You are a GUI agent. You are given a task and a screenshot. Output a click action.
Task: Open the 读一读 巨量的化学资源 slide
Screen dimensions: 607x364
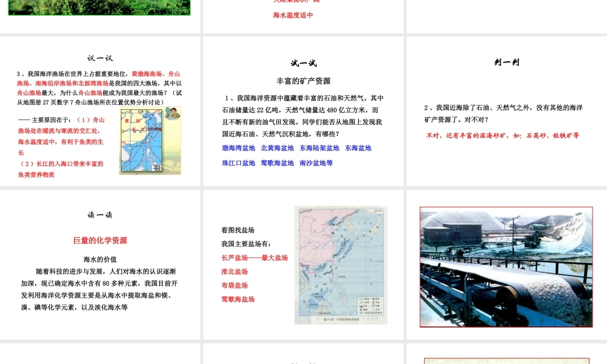[x=100, y=265]
